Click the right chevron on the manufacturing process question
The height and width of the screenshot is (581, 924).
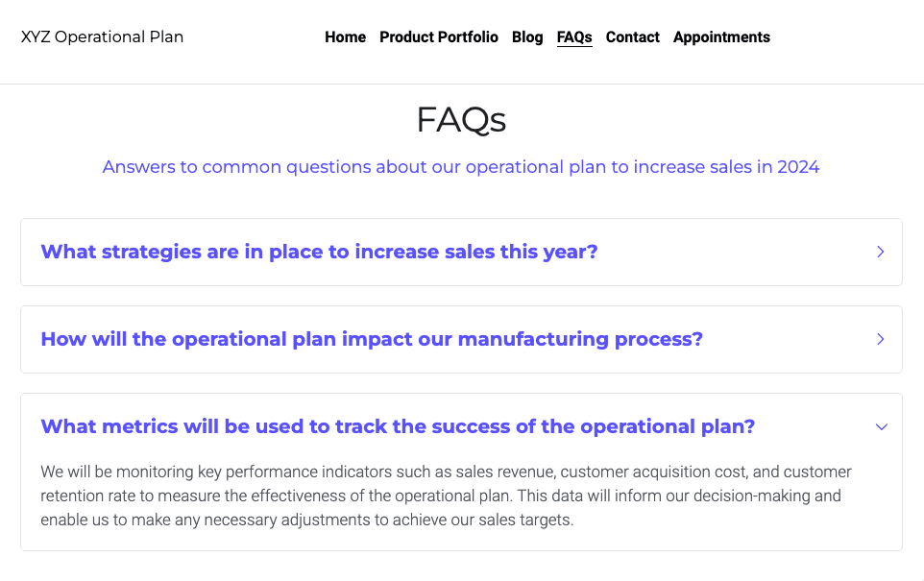pyautogui.click(x=881, y=339)
